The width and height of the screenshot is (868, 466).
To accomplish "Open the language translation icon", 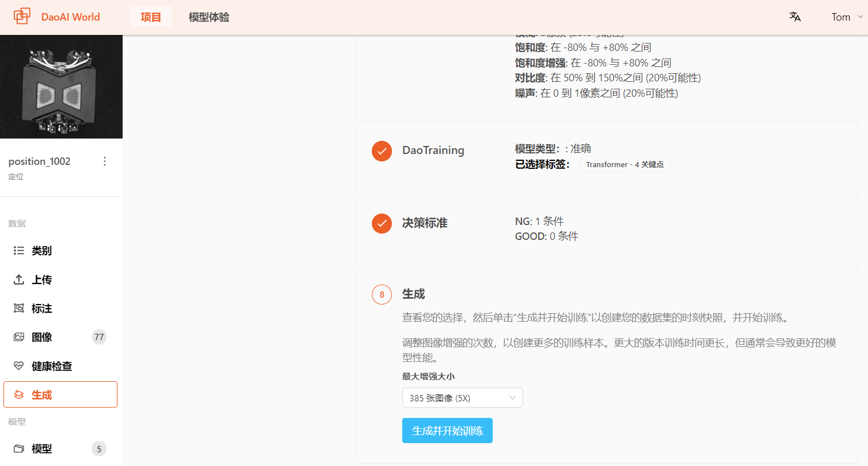I will [x=795, y=17].
